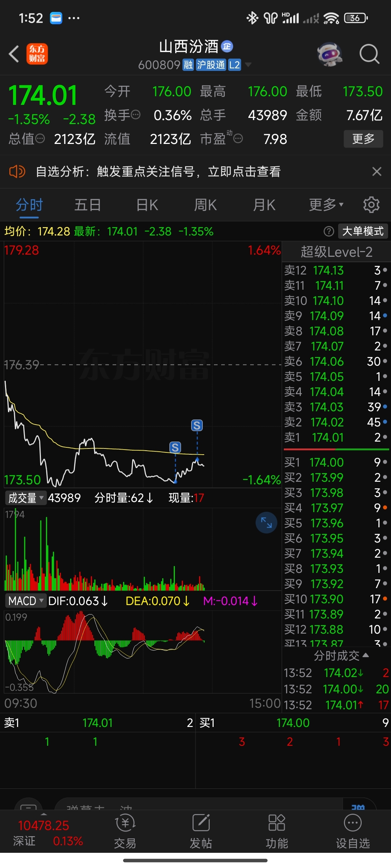The height and width of the screenshot is (868, 391).
Task: Tap the speaker announcement icon
Action: pos(17,171)
